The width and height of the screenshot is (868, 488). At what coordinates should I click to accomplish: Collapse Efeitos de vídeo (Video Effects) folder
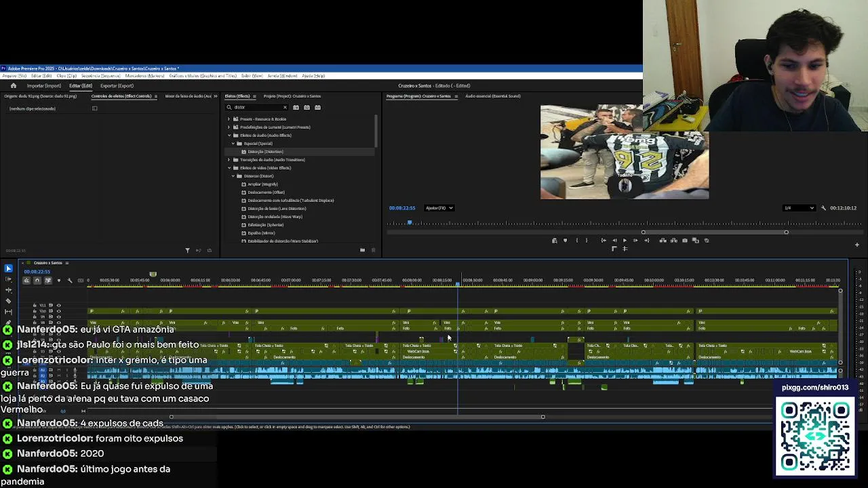click(x=229, y=168)
